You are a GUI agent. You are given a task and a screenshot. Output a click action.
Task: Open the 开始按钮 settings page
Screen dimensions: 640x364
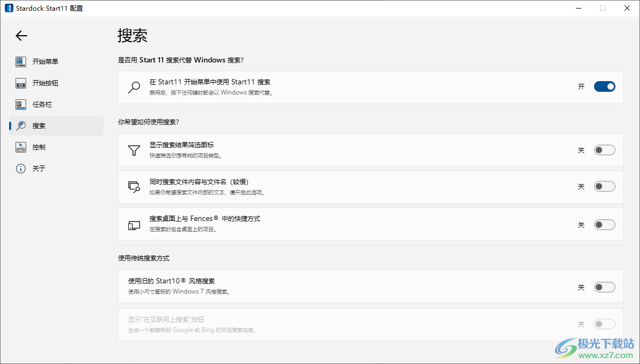pos(56,83)
